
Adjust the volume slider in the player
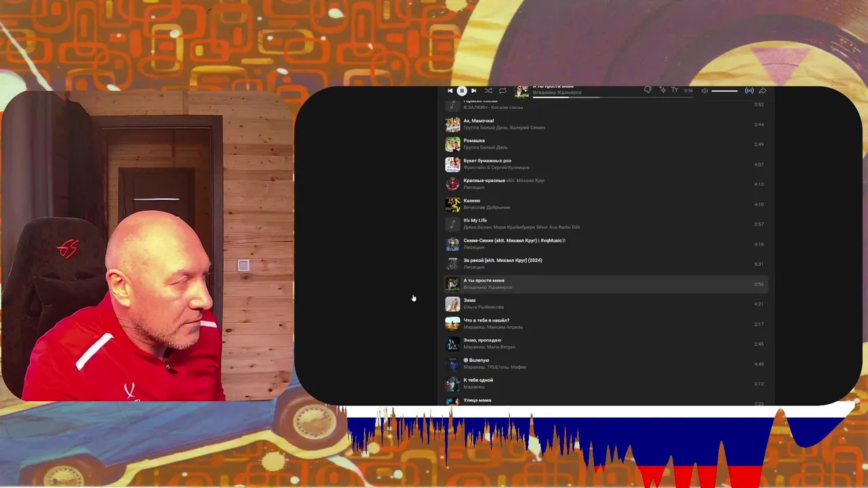tap(725, 91)
